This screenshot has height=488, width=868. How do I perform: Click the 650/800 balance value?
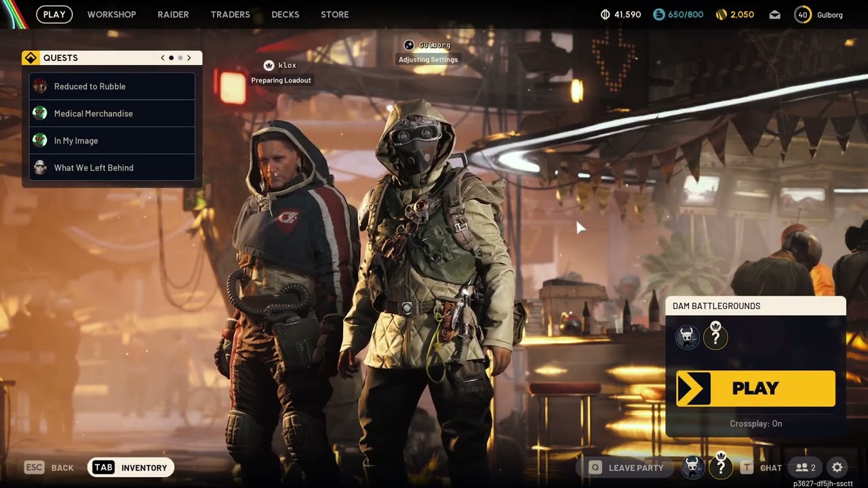tap(686, 14)
